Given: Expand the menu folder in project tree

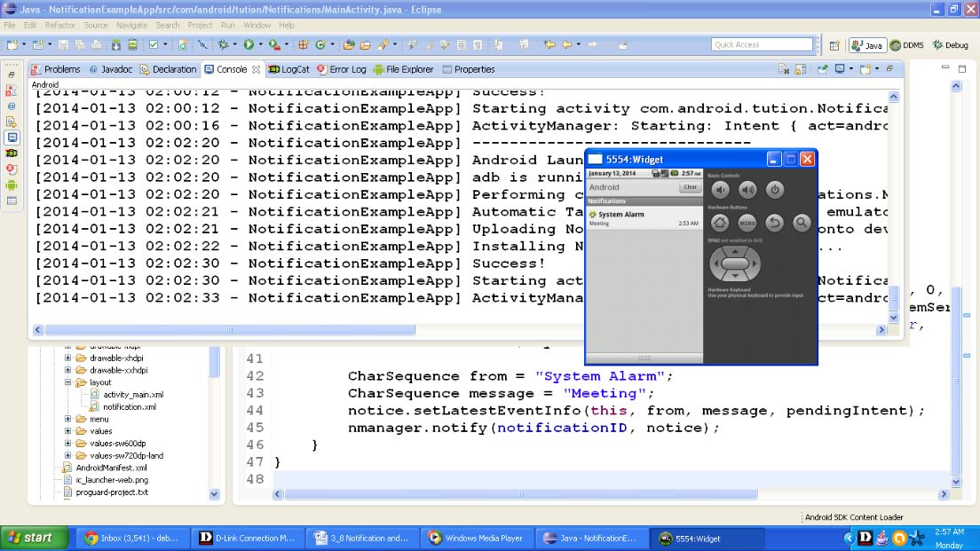Looking at the screenshot, I should coord(68,419).
